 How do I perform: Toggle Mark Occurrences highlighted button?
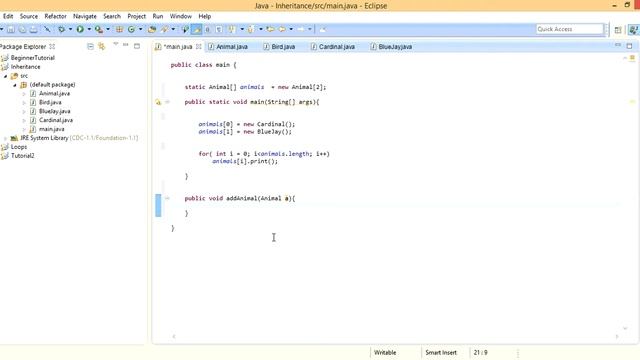tap(197, 29)
